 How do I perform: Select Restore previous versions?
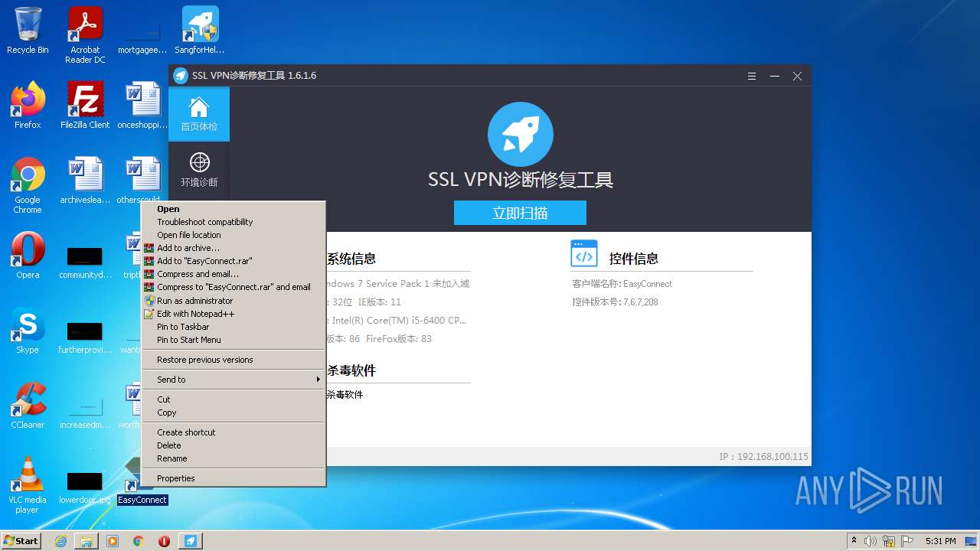234,360
